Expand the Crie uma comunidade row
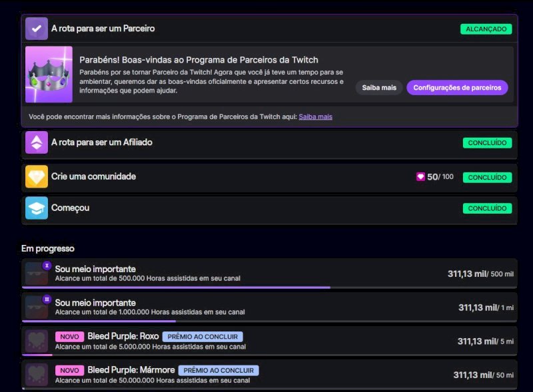Viewport: 533px width, 392px height. click(x=269, y=178)
